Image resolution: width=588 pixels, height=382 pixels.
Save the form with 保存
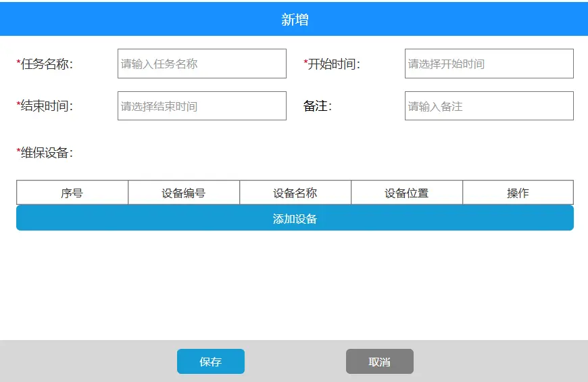pyautogui.click(x=210, y=362)
